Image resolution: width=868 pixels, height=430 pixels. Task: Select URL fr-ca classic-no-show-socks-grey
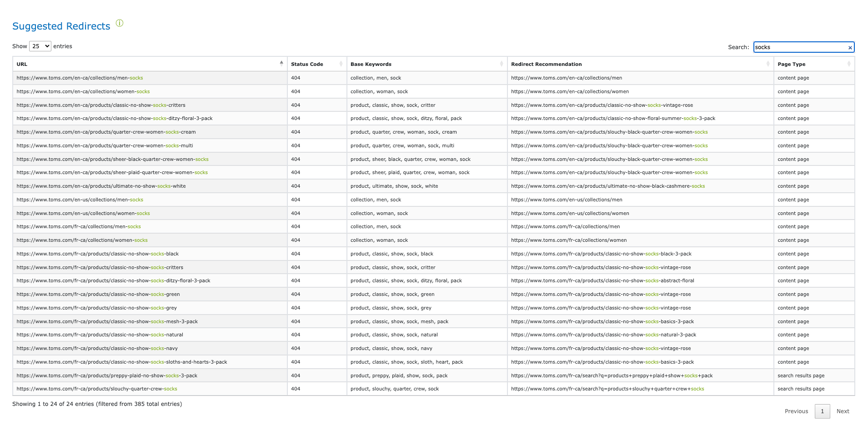pyautogui.click(x=96, y=308)
